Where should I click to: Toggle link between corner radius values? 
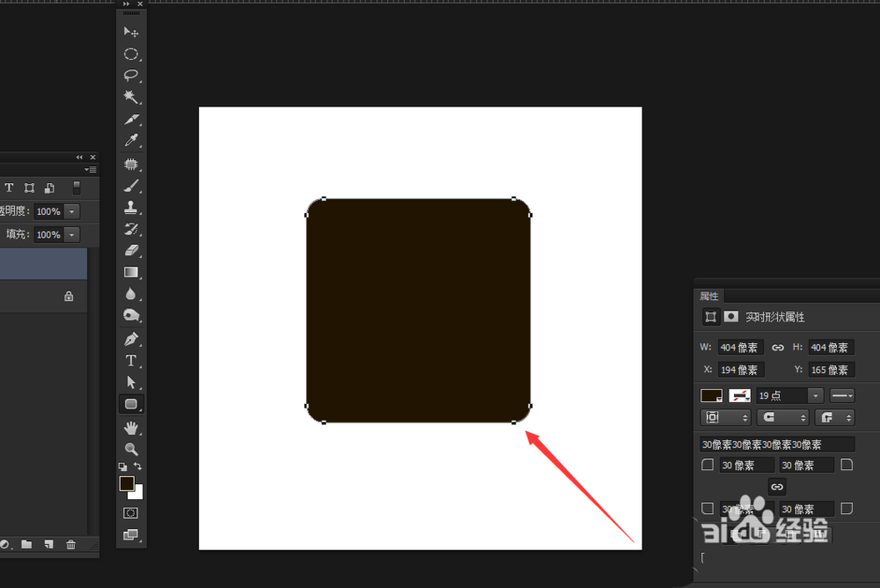(777, 487)
